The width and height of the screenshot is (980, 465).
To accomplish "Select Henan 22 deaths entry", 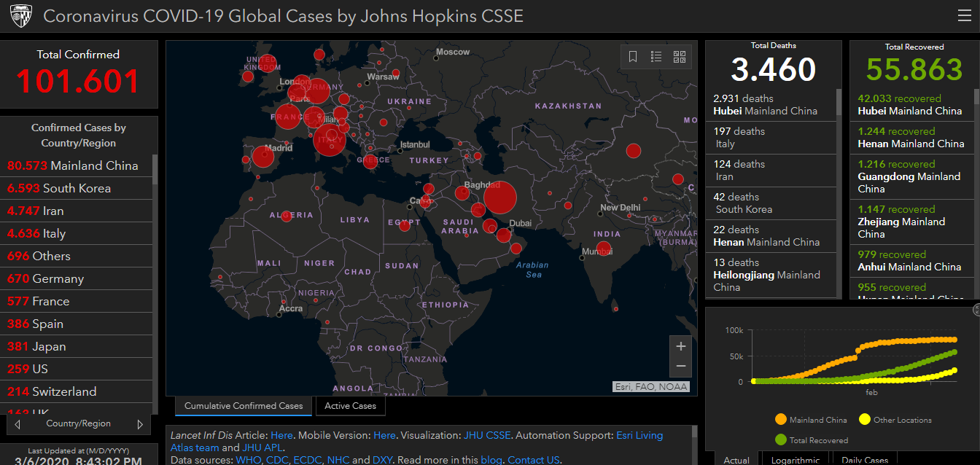I will click(x=771, y=236).
